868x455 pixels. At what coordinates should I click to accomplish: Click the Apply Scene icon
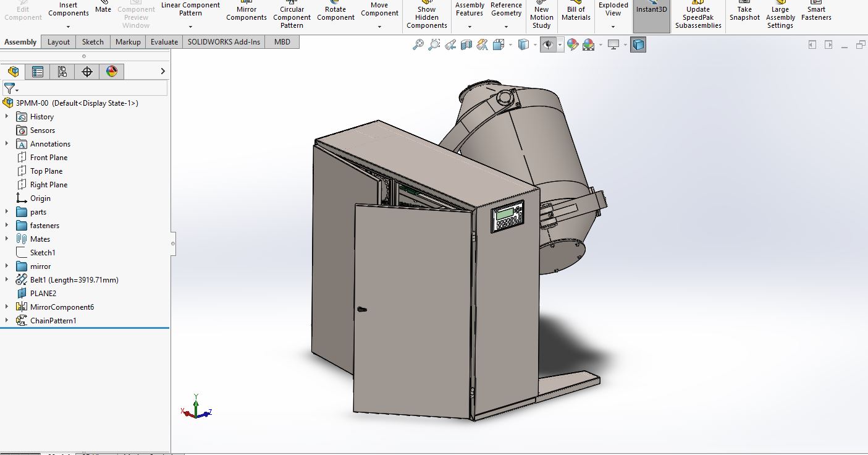tap(589, 45)
